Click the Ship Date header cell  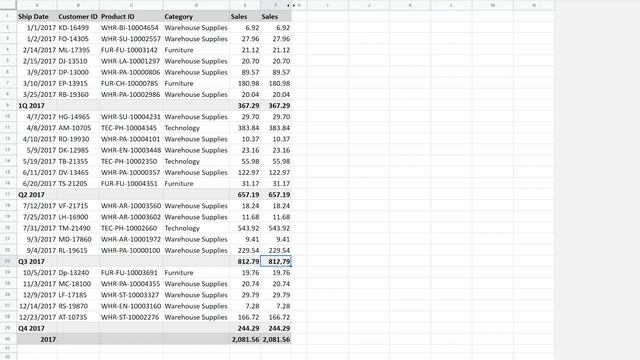click(37, 17)
